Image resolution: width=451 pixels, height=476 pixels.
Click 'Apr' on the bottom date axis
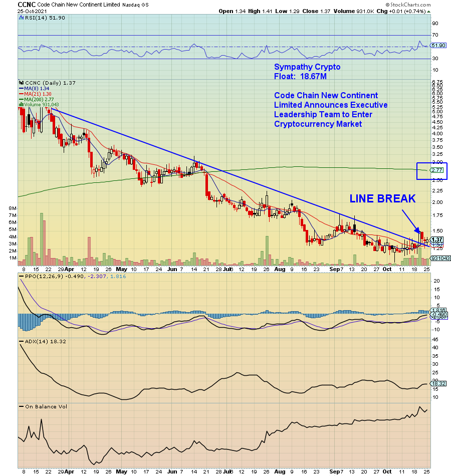69,471
